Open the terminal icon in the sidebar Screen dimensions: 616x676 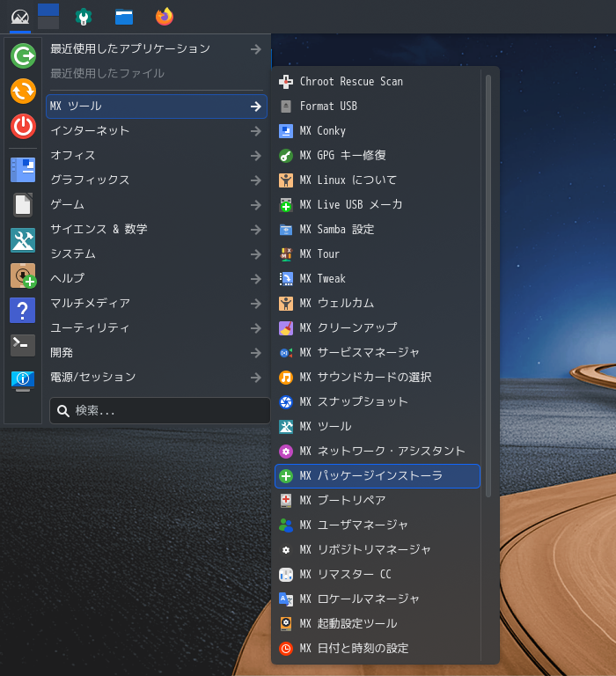[22, 345]
